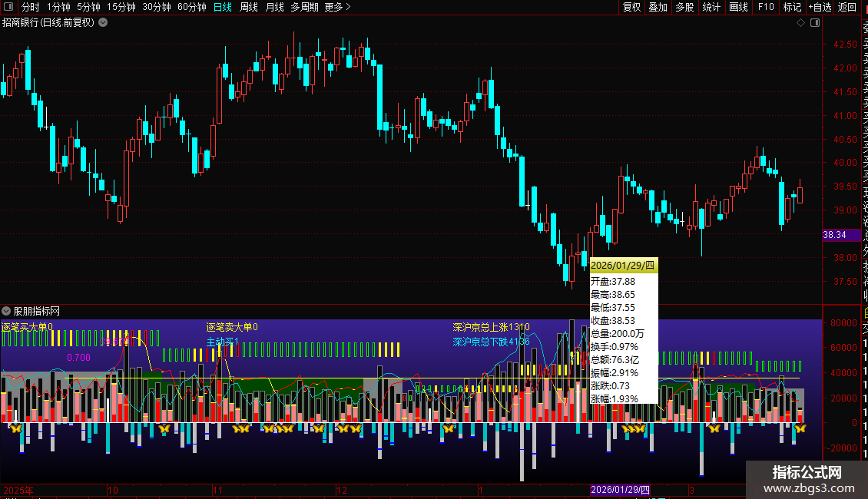Open the 复权 adjustment menu
The height and width of the screenshot is (499, 868).
coord(631,7)
